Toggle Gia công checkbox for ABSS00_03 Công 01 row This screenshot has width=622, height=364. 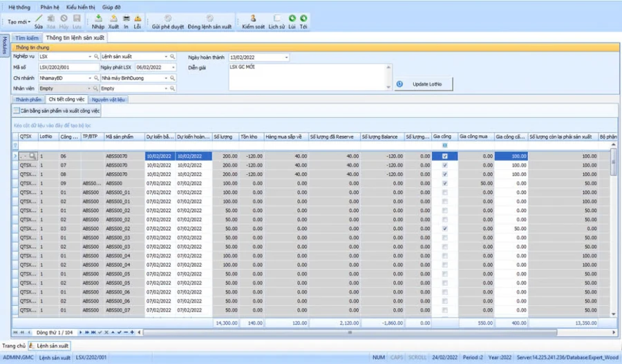point(444,238)
